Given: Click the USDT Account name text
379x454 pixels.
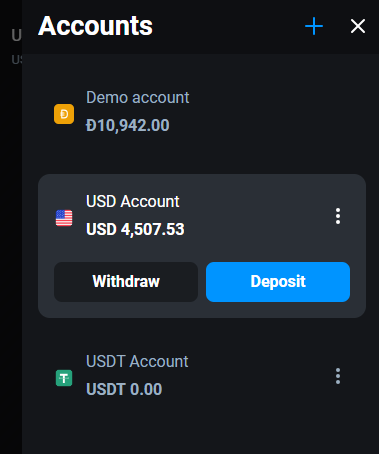Looking at the screenshot, I should (137, 362).
